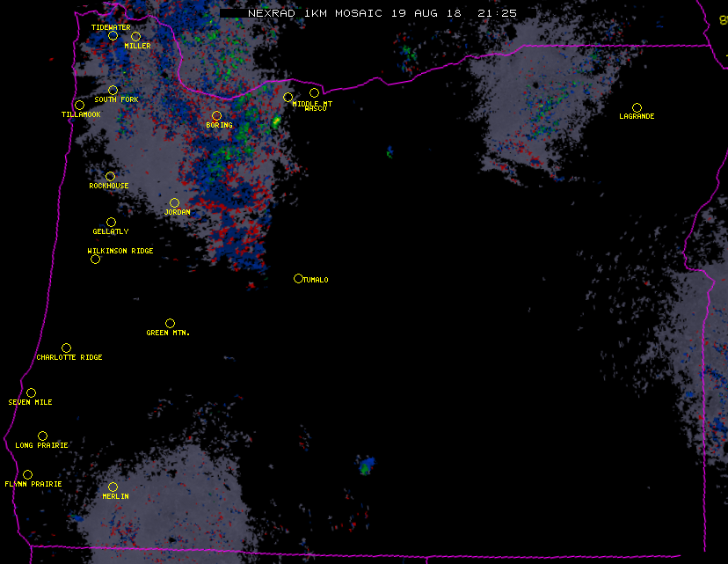Select the Tillamook station marker
The height and width of the screenshot is (564, 728).
pyautogui.click(x=79, y=106)
